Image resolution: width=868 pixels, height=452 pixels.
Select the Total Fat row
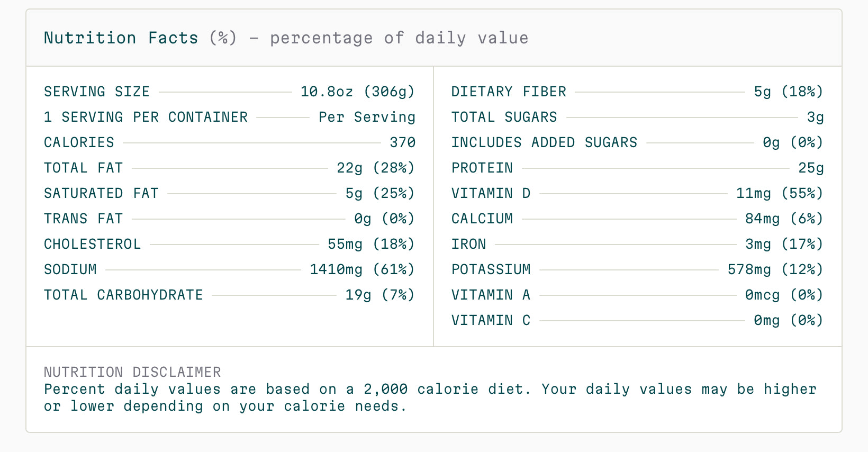coord(230,168)
